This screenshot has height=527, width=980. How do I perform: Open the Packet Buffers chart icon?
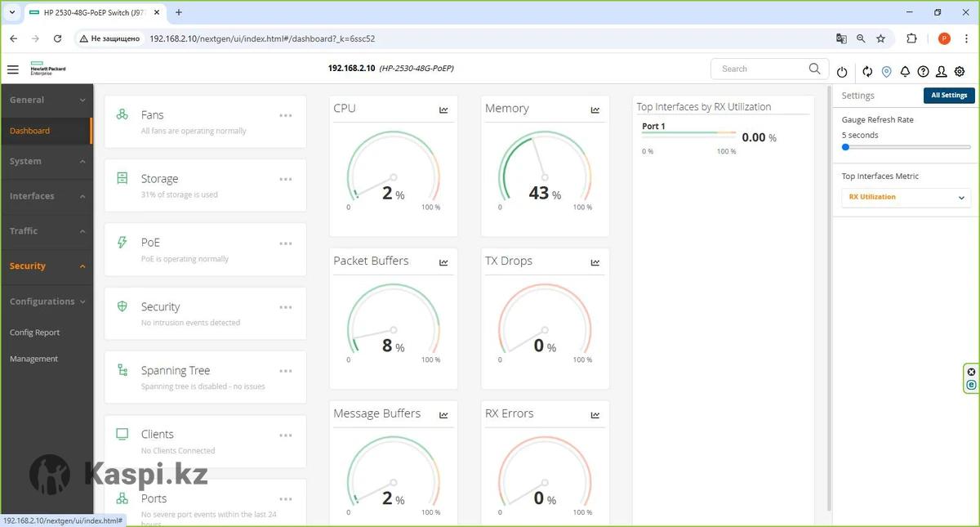443,262
